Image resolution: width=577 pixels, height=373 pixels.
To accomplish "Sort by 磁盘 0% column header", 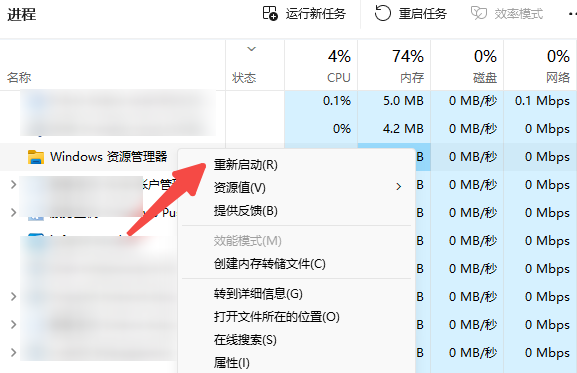I will [467, 65].
